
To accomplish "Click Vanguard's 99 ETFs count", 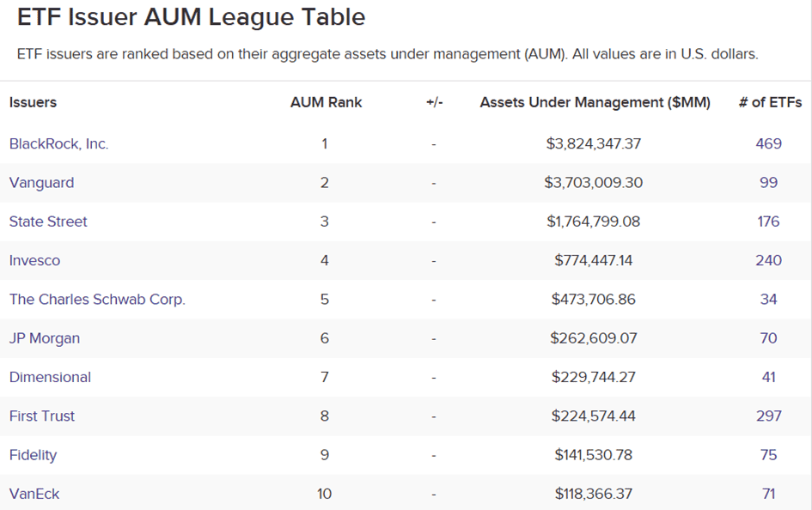I will 768,183.
